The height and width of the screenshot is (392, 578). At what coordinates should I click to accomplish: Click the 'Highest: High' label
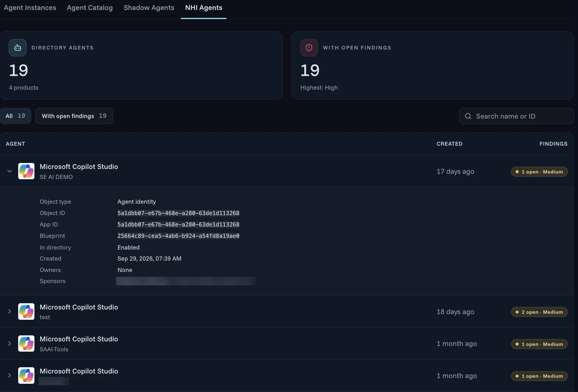[x=319, y=88]
